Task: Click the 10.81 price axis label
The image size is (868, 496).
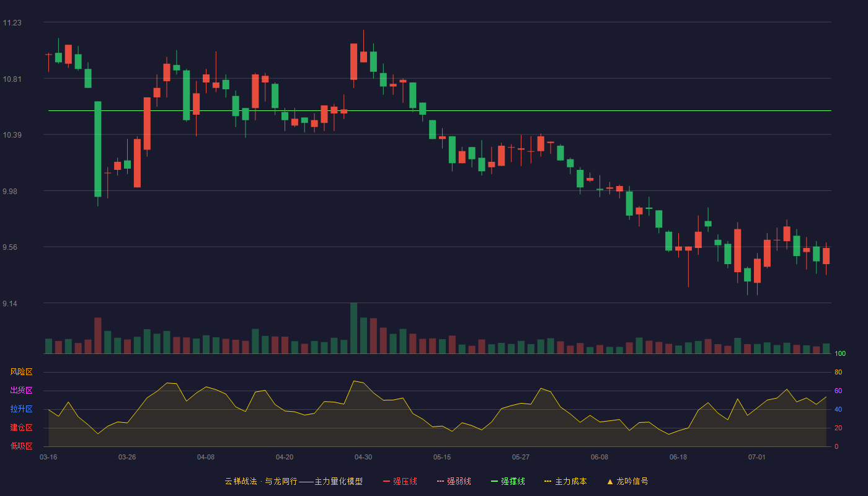Action: [x=12, y=79]
